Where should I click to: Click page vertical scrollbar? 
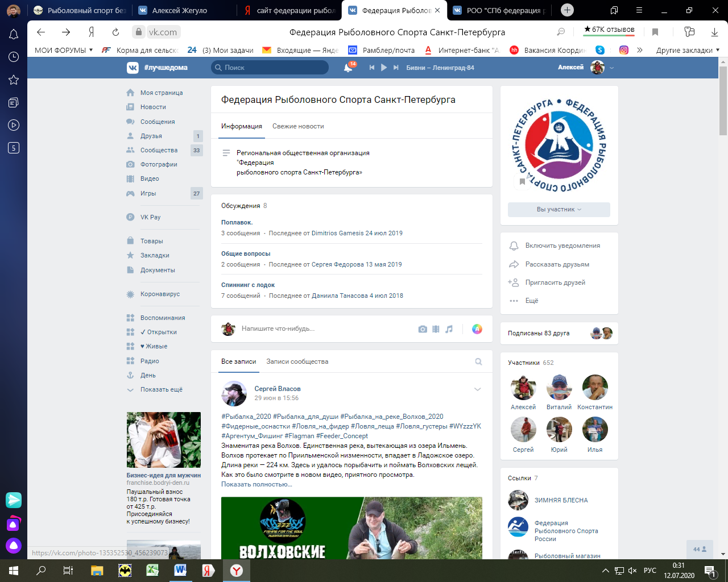[723, 102]
